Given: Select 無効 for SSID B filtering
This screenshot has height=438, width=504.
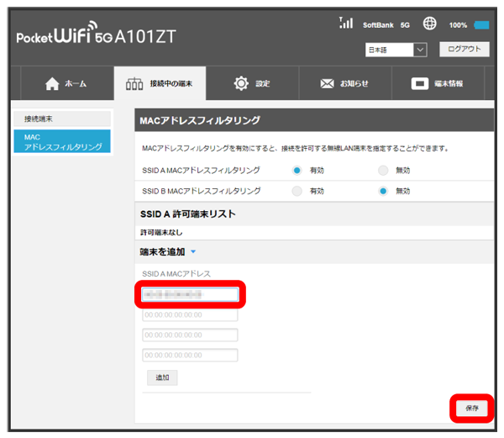Looking at the screenshot, I should click(x=383, y=191).
